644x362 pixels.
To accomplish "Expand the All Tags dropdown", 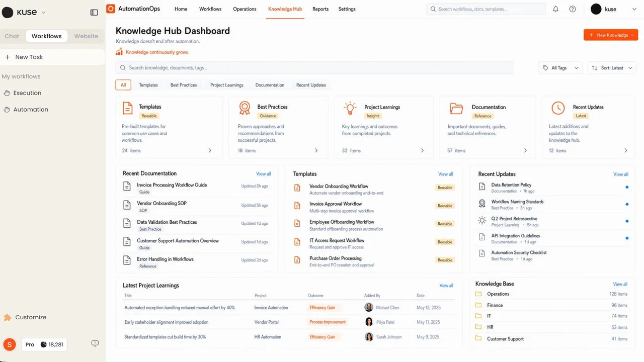I will tap(561, 68).
